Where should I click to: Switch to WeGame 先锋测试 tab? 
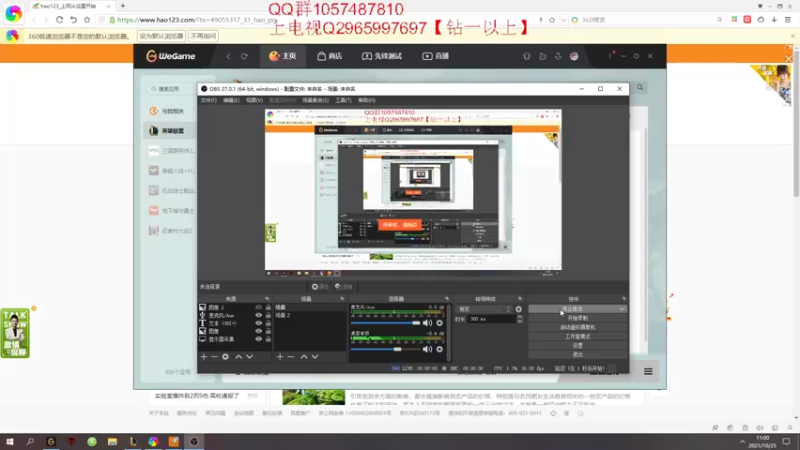pyautogui.click(x=382, y=56)
